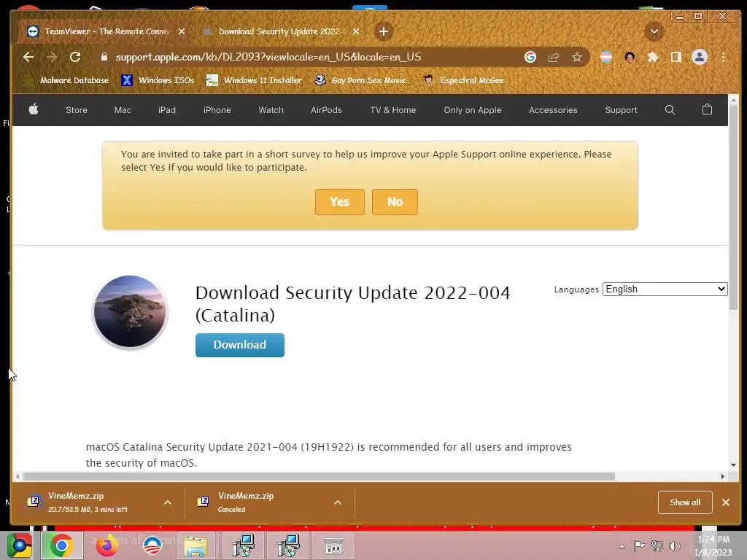Open the Apple shopping bag icon
This screenshot has height=560, width=747.
[x=707, y=109]
